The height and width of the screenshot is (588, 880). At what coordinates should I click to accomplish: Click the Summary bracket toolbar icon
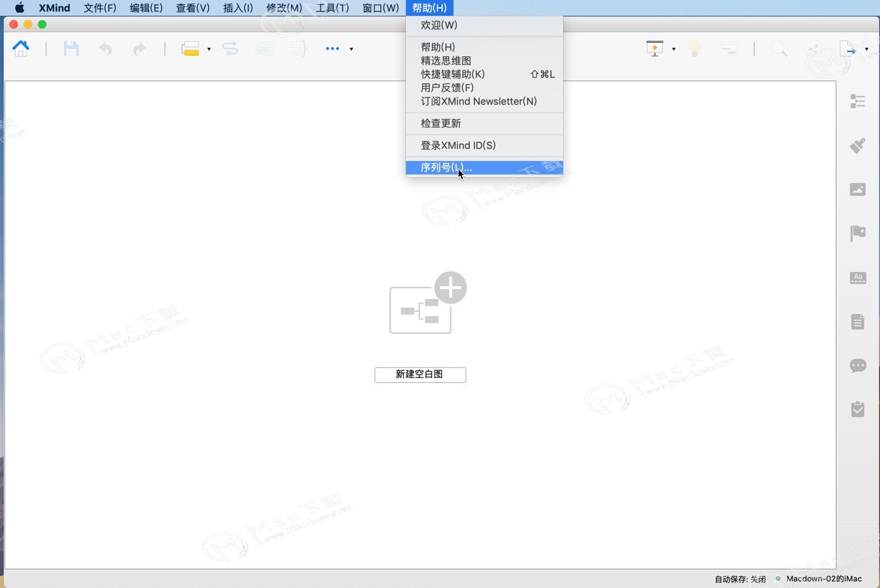298,49
